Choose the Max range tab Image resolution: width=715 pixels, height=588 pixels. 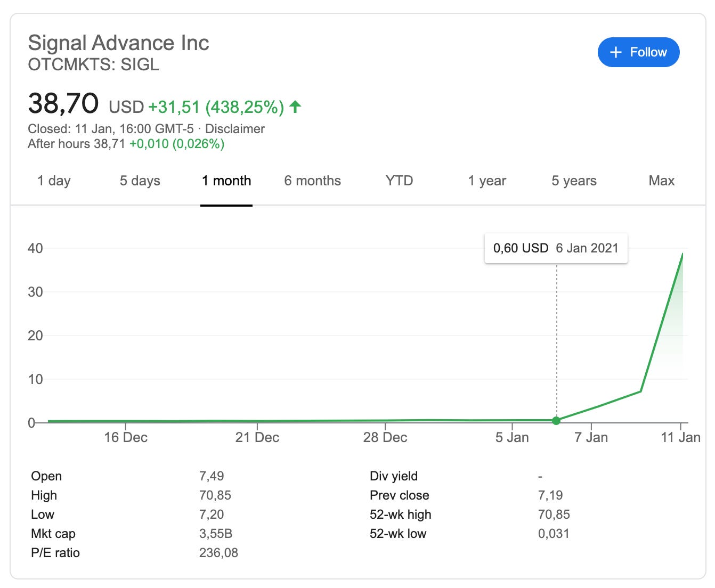pos(662,181)
